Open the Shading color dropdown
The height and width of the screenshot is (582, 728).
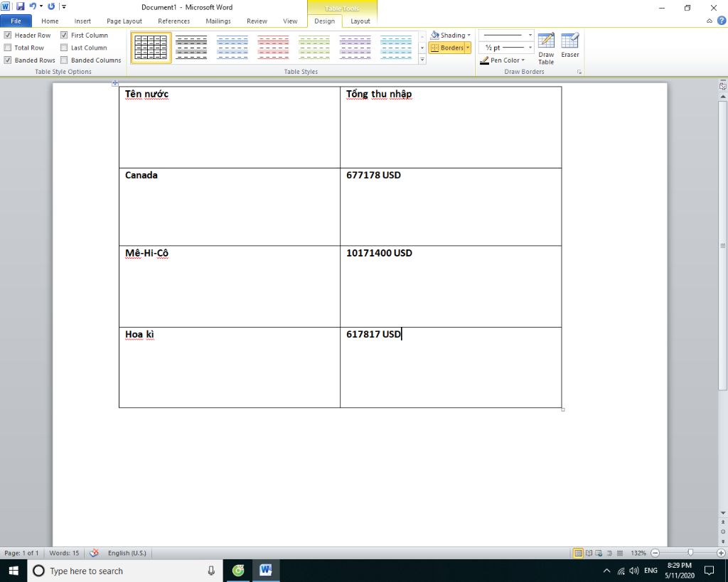tap(469, 35)
